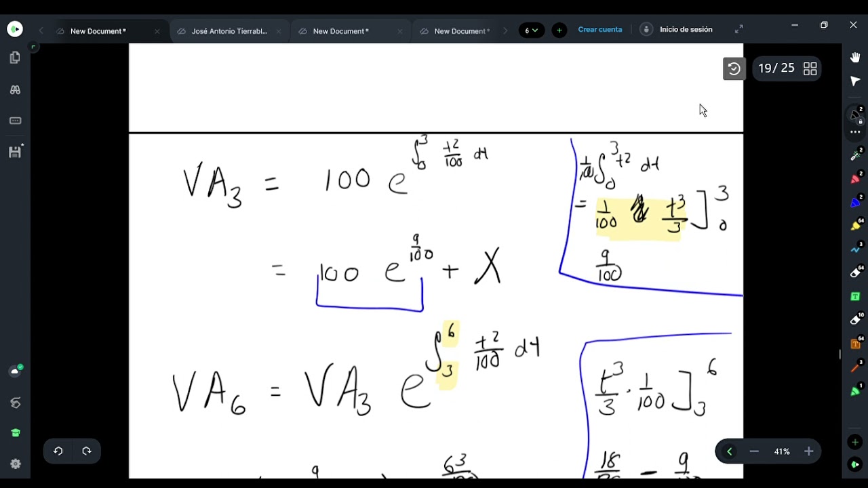Screen dimensions: 868x488
Task: Select the first eraser with badge 64
Action: 856,272
